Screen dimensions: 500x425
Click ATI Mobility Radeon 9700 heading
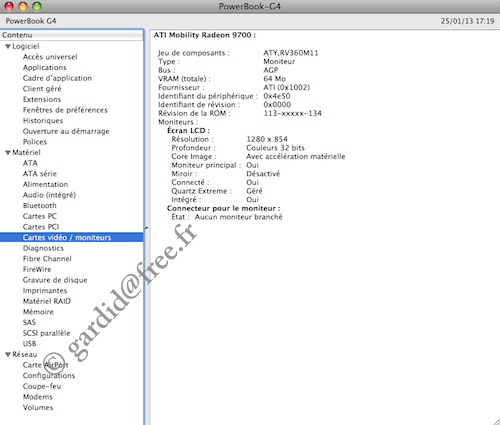pyautogui.click(x=205, y=35)
